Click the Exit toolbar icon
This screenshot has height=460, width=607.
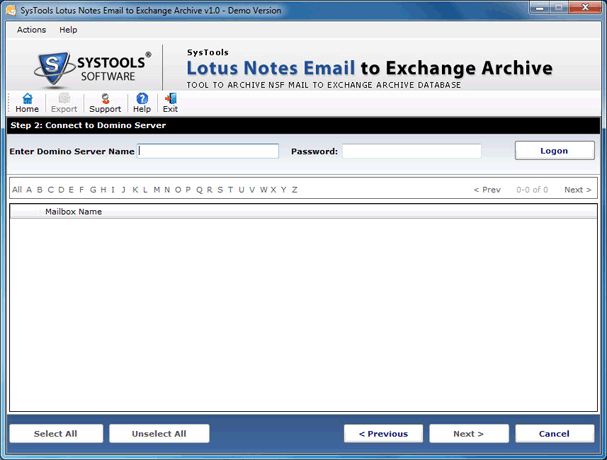[170, 103]
